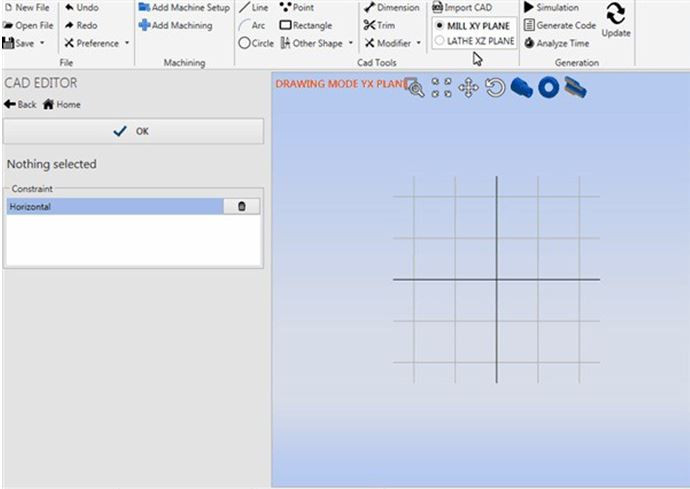The width and height of the screenshot is (690, 489).
Task: Select the MILL XY PLANE radio button
Action: click(440, 25)
